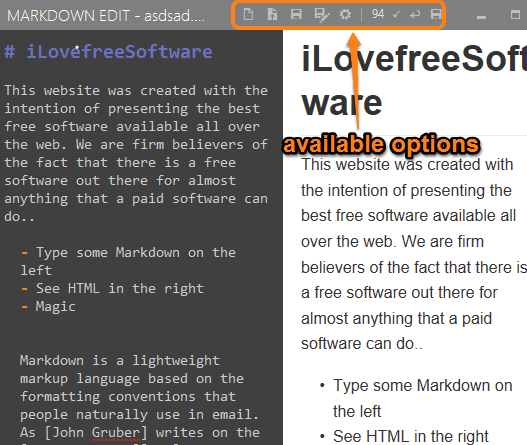Click preview bullet 'See HTML in the right'
Screen dimensions: 527x445
tap(410, 437)
